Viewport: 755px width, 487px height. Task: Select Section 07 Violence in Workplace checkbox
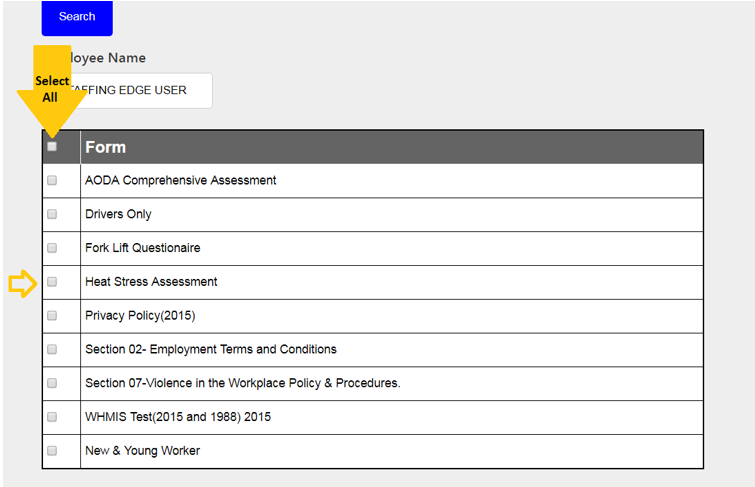[52, 383]
